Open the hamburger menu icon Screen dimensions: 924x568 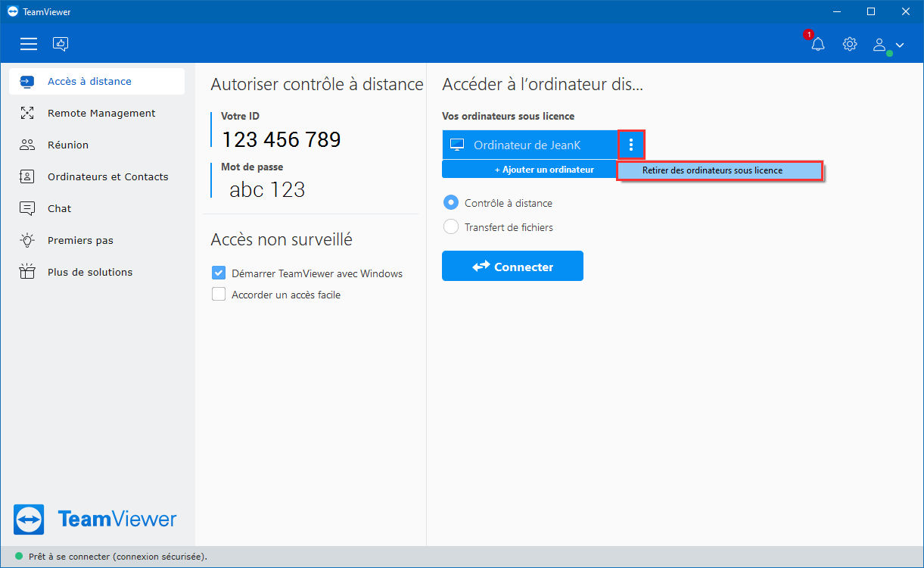coord(29,44)
